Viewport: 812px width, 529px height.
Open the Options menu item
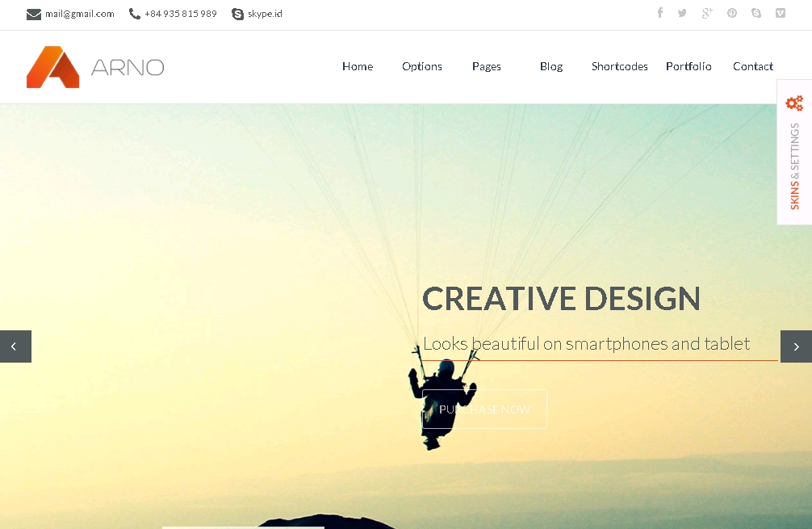coord(422,66)
